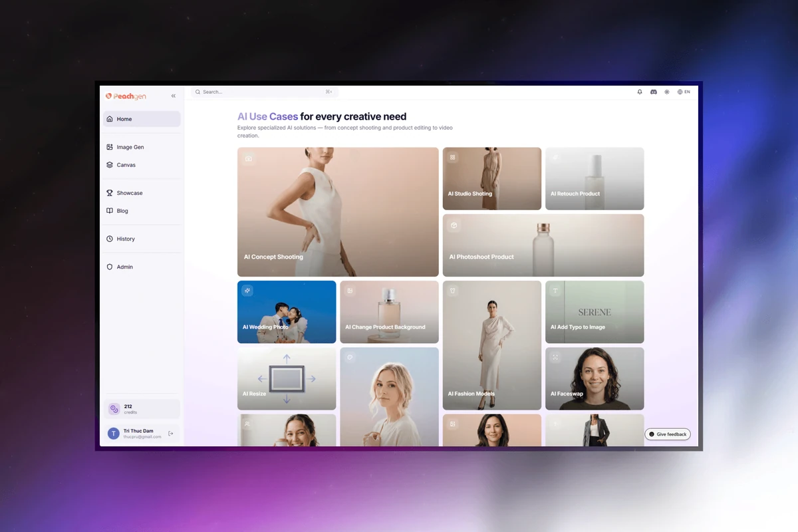This screenshot has width=798, height=532.
Task: Open the AI Change Product Background card
Action: coord(389,312)
